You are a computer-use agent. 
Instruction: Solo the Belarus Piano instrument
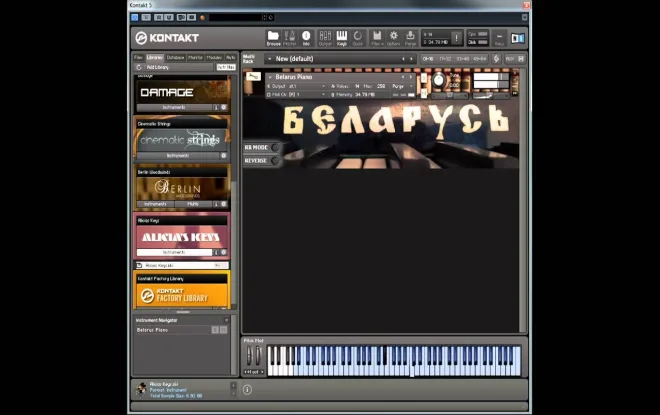pos(424,77)
